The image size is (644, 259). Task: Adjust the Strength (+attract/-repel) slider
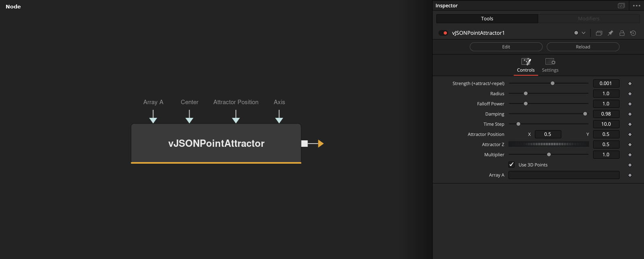(549, 83)
